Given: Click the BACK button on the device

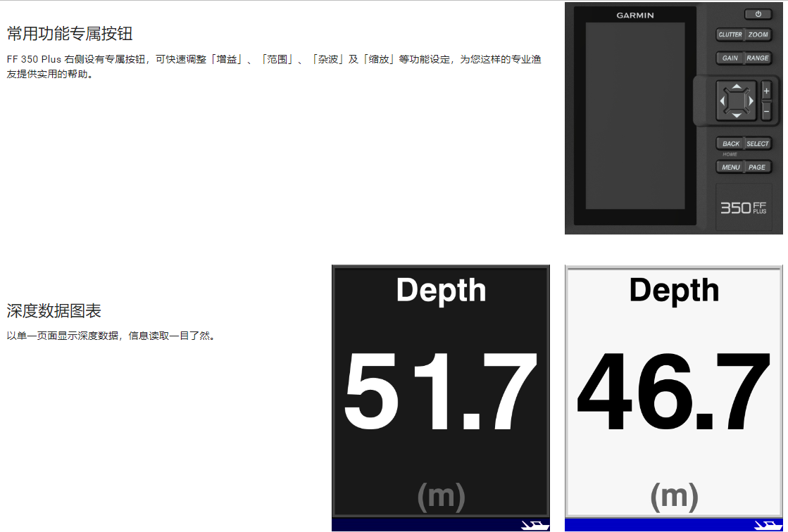Looking at the screenshot, I should pos(730,144).
